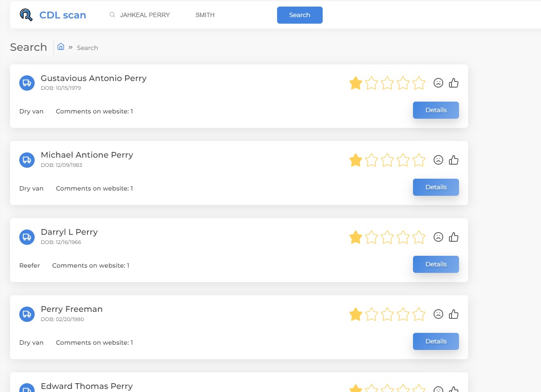Viewport: 541px width, 392px height.
Task: Click thumbs-up for Gustavious Antonio Perry
Action: click(454, 83)
